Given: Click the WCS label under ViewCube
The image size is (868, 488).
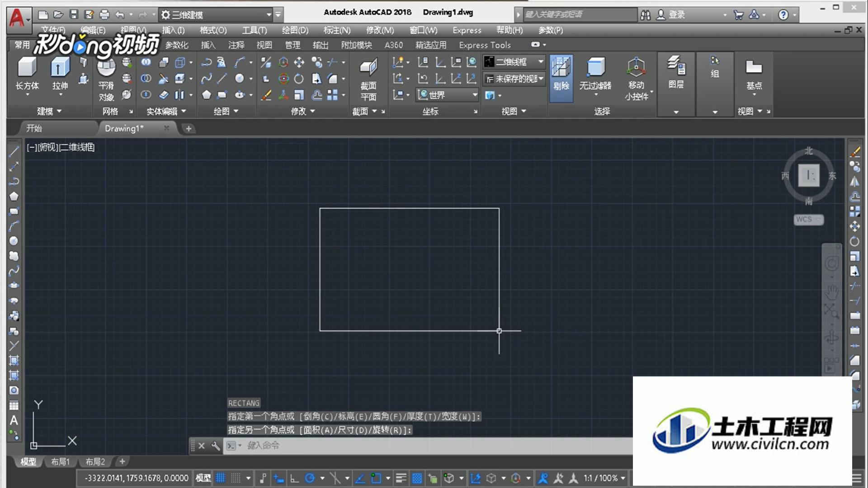Looking at the screenshot, I should click(808, 220).
